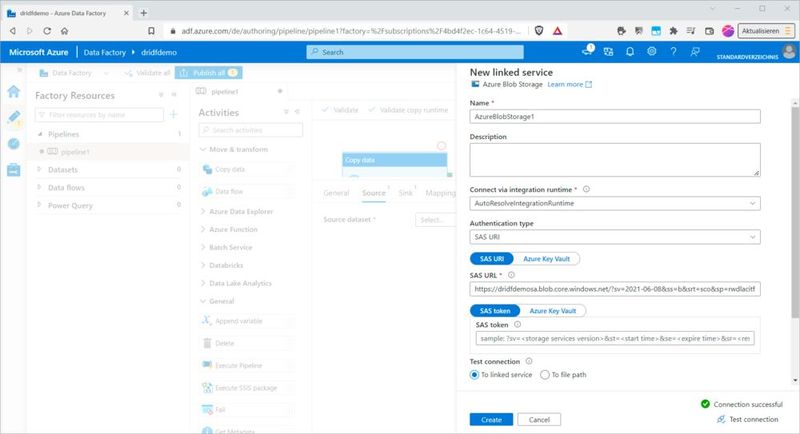Expand the Power Query tree node
This screenshot has width=800, height=434.
coord(39,205)
